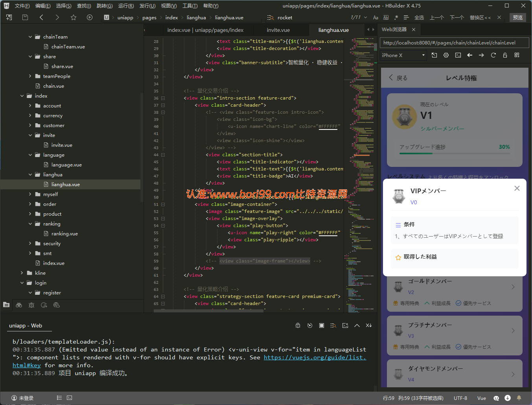Open the 工具(T) menu
This screenshot has width=532, height=405.
pyautogui.click(x=190, y=6)
